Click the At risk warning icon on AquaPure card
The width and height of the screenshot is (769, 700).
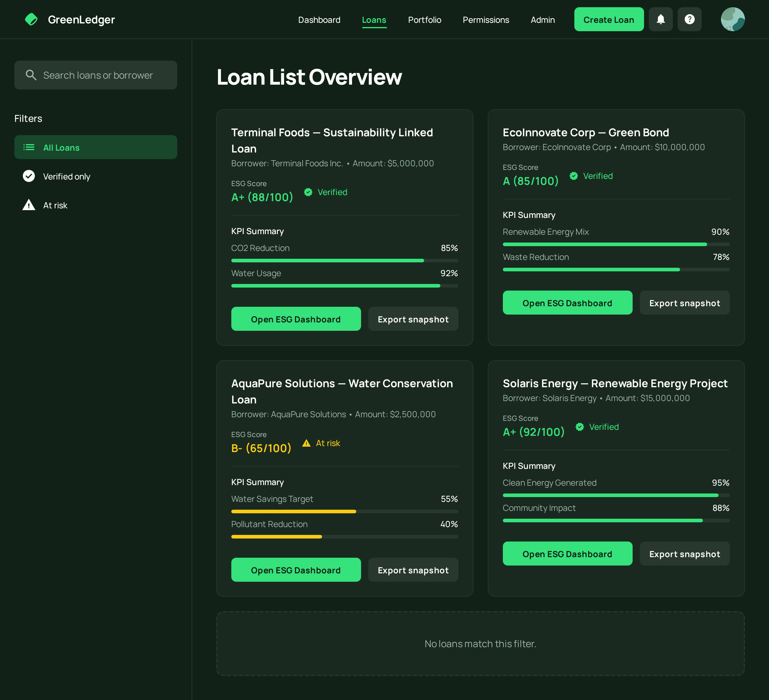[306, 443]
